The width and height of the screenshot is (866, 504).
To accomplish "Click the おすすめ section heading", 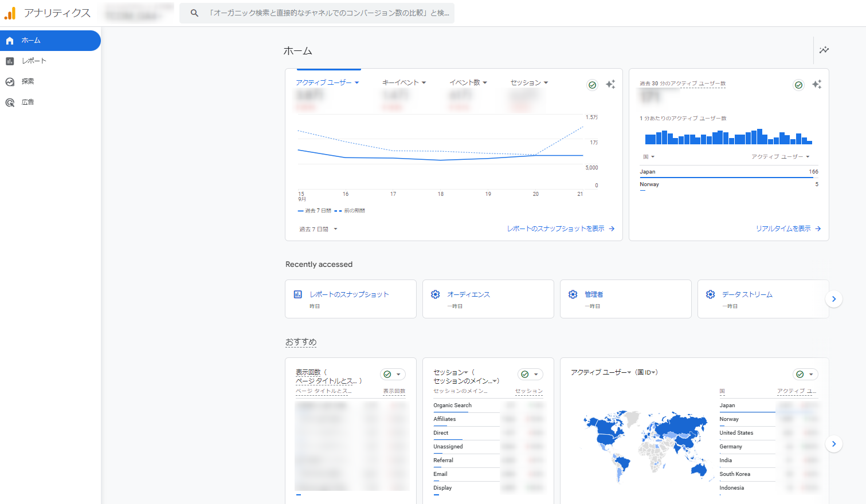I will [301, 342].
